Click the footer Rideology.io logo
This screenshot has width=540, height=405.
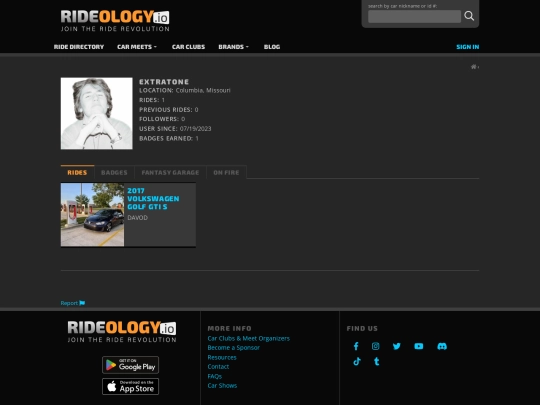point(122,332)
